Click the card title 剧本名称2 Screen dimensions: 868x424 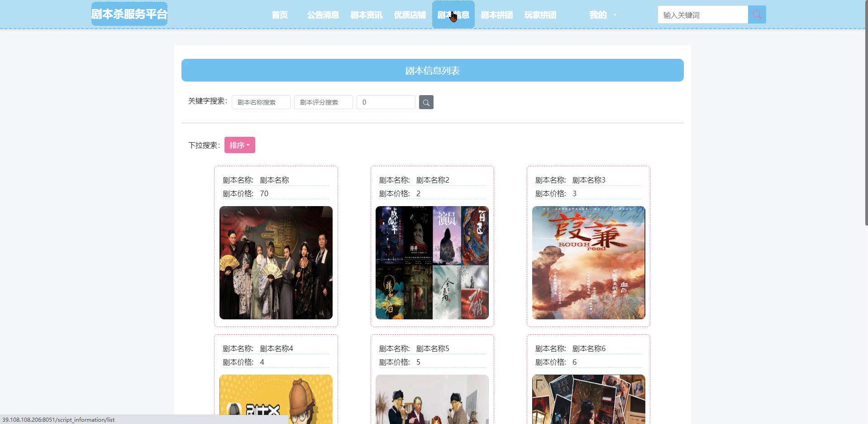433,180
